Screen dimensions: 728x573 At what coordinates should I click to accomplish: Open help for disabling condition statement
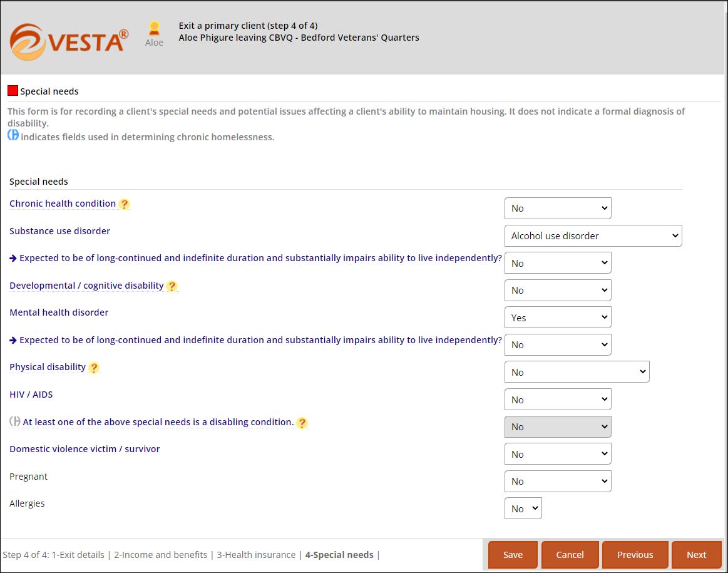click(x=302, y=423)
